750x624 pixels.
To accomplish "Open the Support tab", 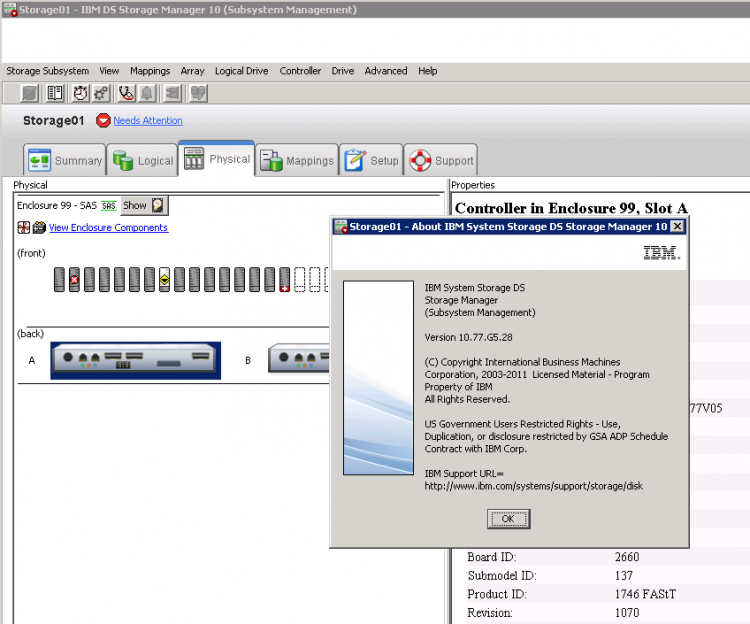I will point(441,160).
